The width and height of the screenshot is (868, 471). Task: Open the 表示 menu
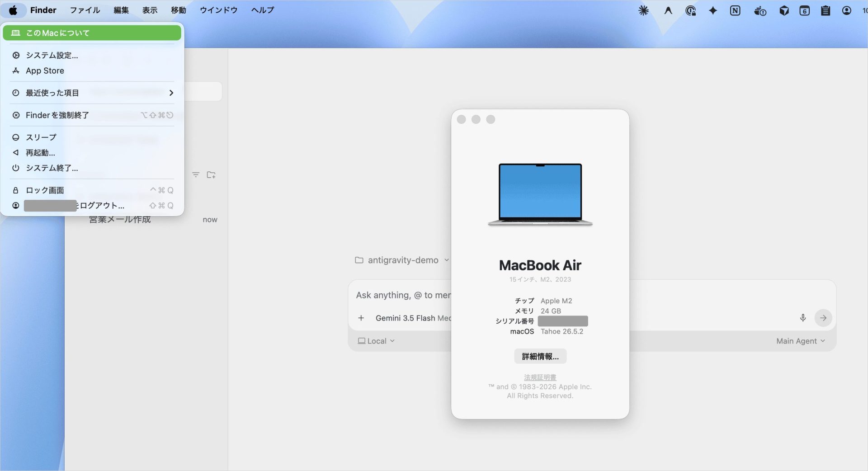[150, 10]
